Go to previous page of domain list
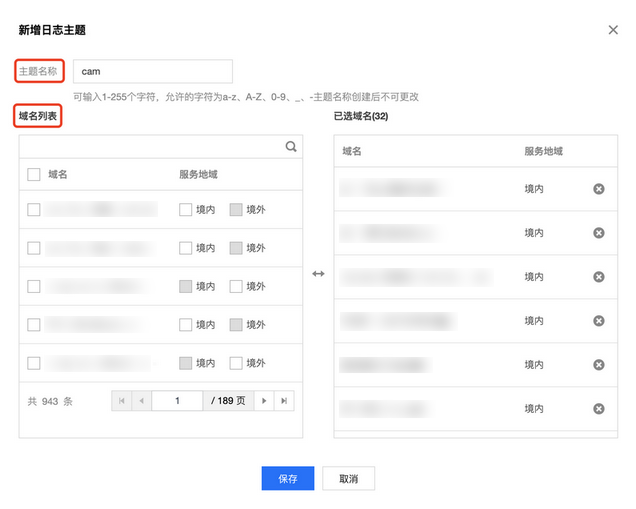Screen dimensions: 636x509 (x=141, y=401)
